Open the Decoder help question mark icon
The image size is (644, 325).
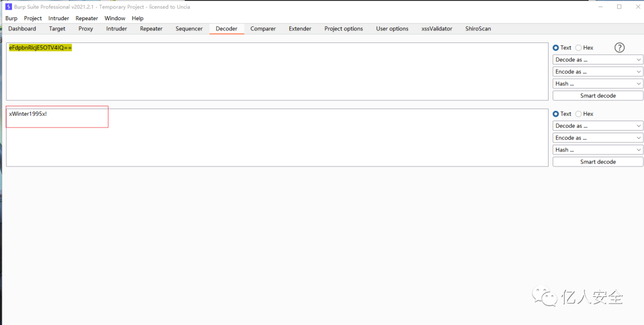[620, 48]
